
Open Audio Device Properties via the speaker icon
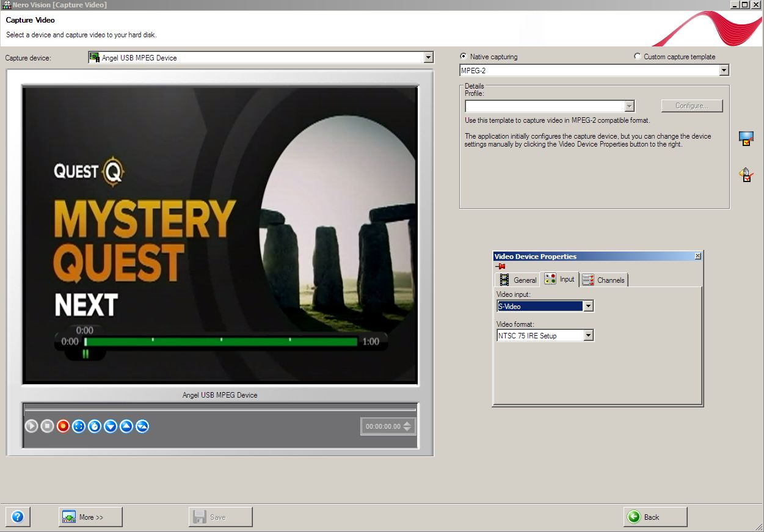click(x=746, y=175)
